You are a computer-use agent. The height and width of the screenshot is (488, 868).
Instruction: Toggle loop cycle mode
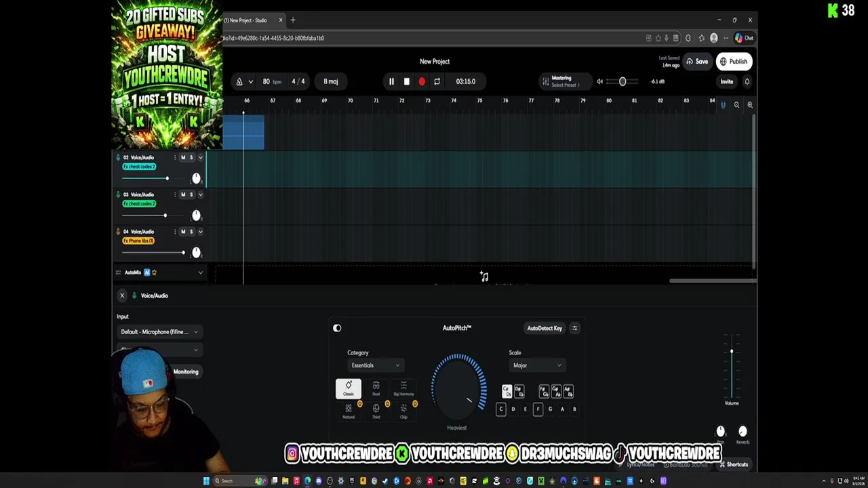[x=437, y=81]
